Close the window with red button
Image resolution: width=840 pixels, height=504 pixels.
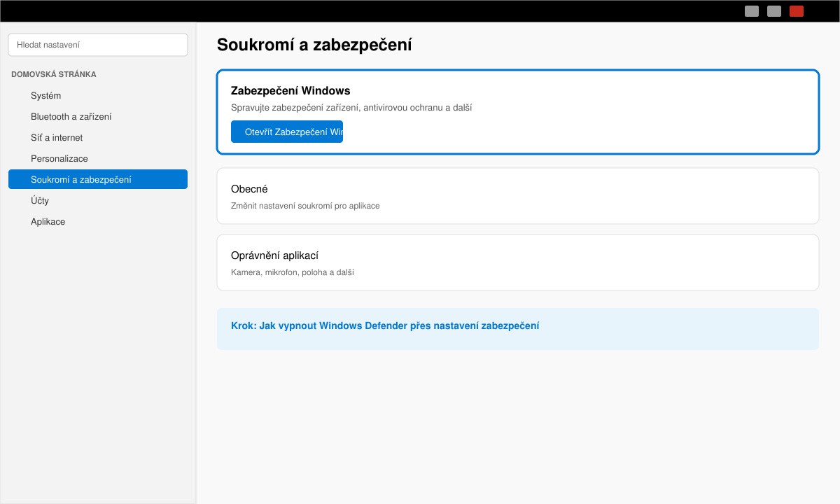797,11
